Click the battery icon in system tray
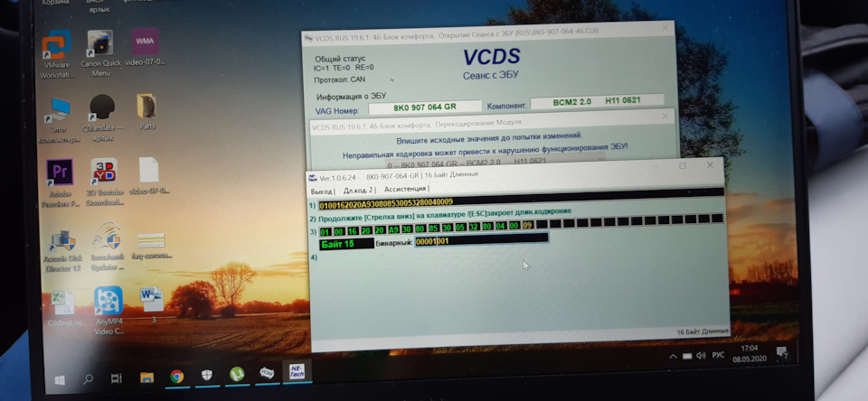The image size is (868, 401). [687, 356]
